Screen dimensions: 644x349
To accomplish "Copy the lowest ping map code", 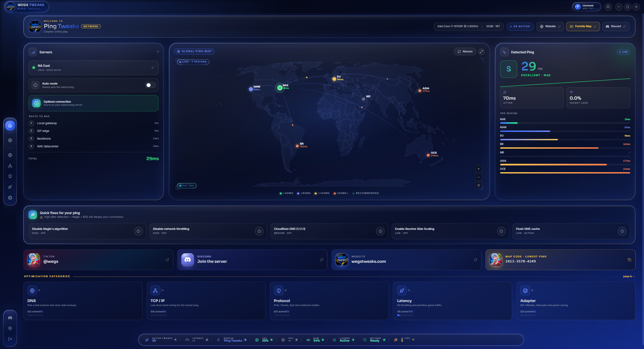I will click(630, 260).
